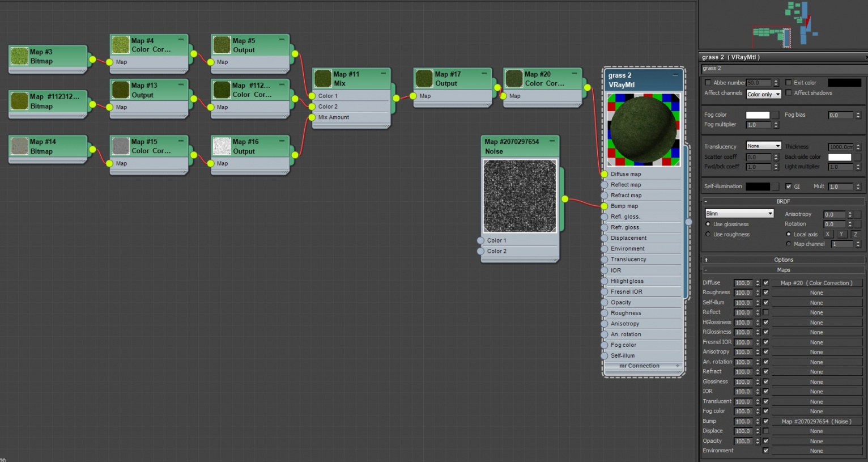The image size is (868, 462).
Task: Click the Reflect map input socket
Action: coord(605,185)
